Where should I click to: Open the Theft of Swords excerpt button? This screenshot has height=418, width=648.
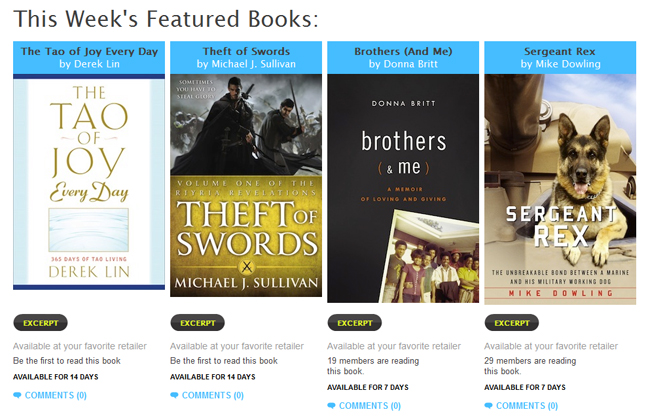pos(197,323)
